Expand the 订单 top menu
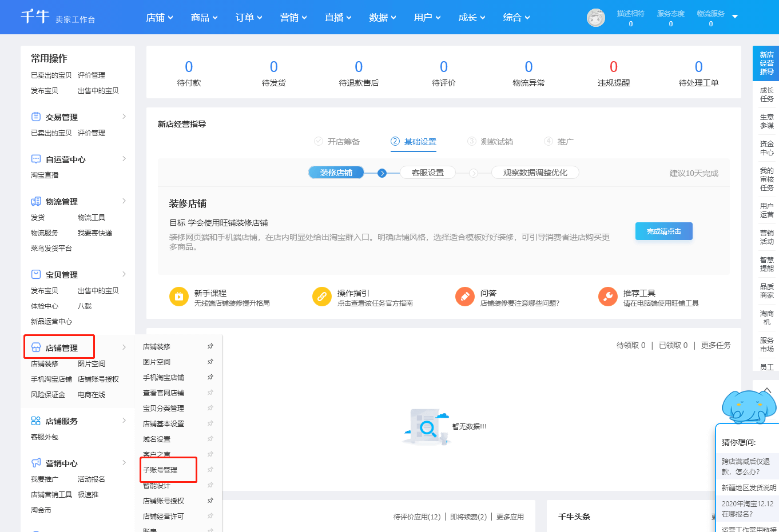Image resolution: width=779 pixels, height=532 pixels. coord(249,18)
